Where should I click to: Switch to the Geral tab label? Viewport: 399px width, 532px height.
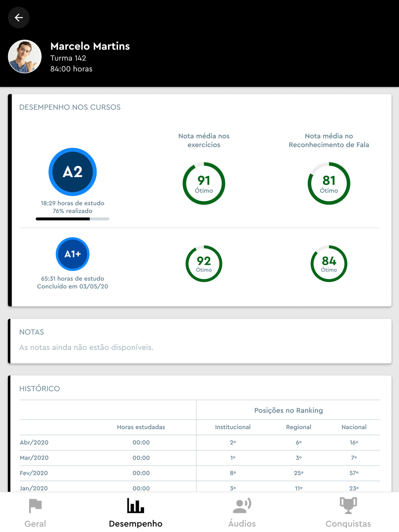coord(35,524)
